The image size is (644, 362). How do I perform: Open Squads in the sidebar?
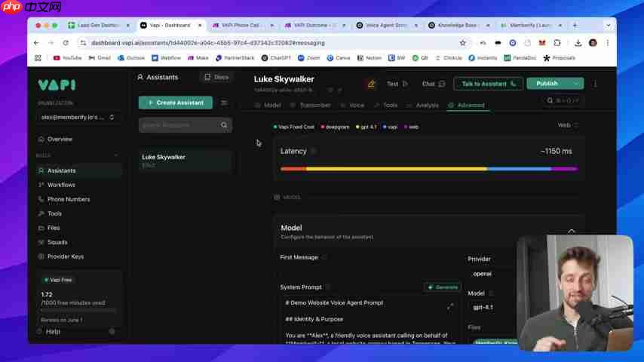click(x=57, y=242)
